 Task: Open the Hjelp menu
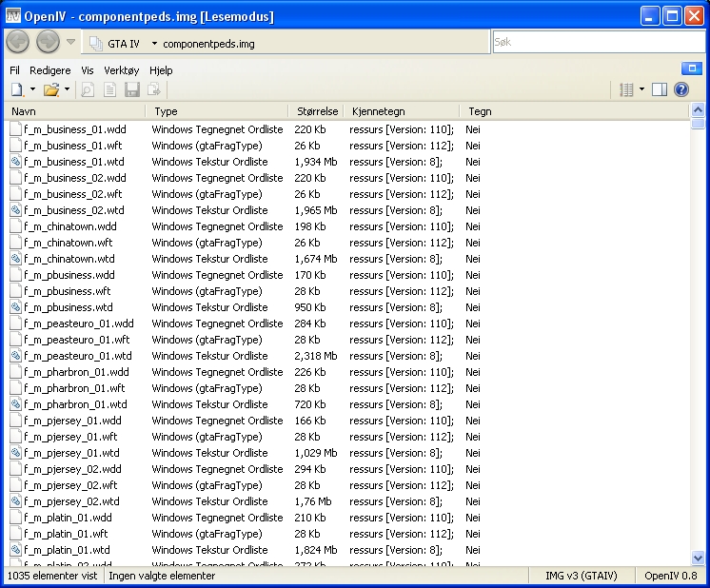coord(161,70)
